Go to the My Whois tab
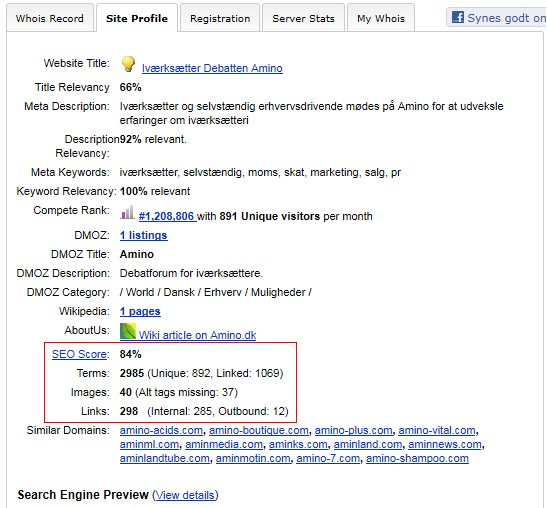The width and height of the screenshot is (547, 508). pyautogui.click(x=381, y=18)
